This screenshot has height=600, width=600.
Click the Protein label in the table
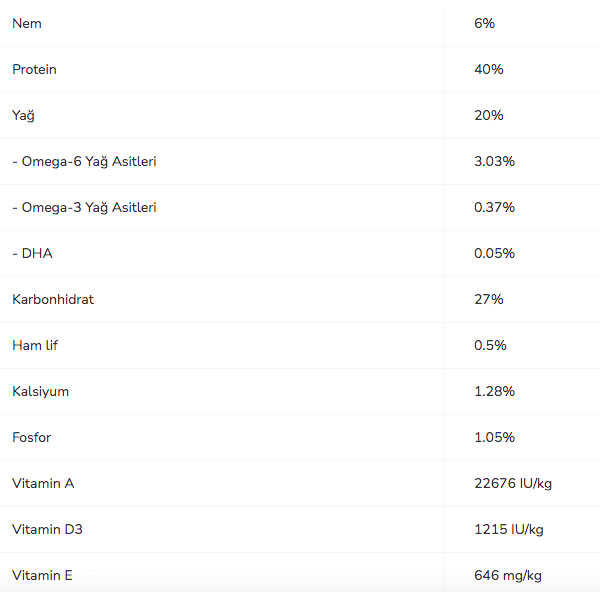point(34,69)
